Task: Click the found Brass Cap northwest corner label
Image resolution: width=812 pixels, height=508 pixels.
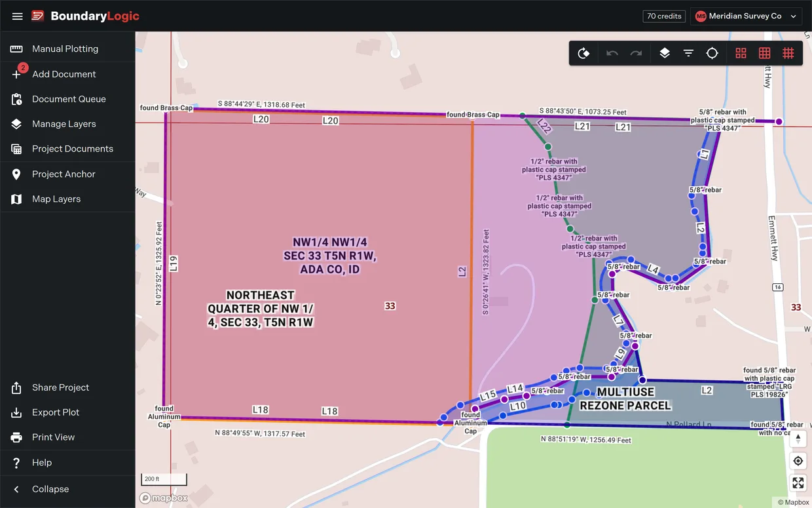Action: 166,108
